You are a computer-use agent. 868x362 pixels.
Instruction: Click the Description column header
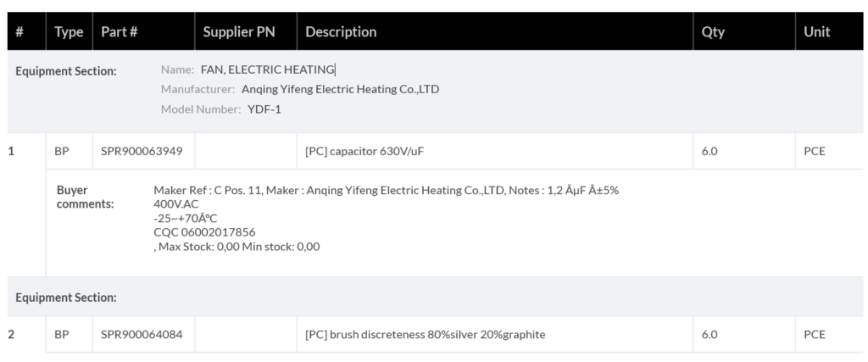(x=341, y=32)
